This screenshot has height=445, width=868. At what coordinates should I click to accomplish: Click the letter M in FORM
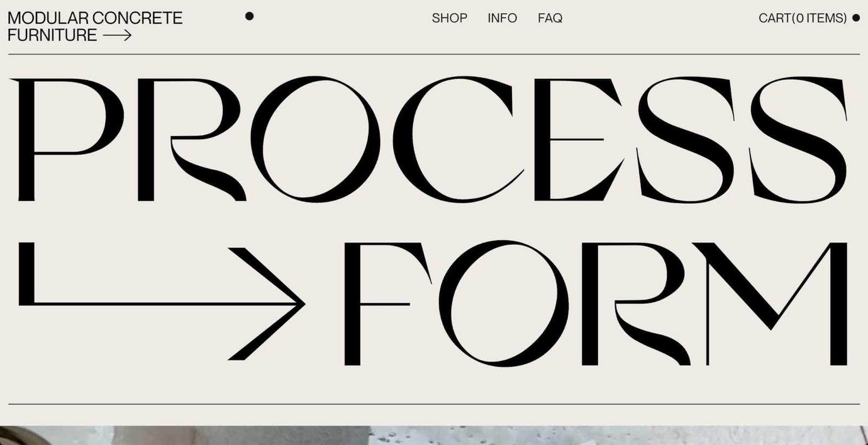(x=770, y=303)
